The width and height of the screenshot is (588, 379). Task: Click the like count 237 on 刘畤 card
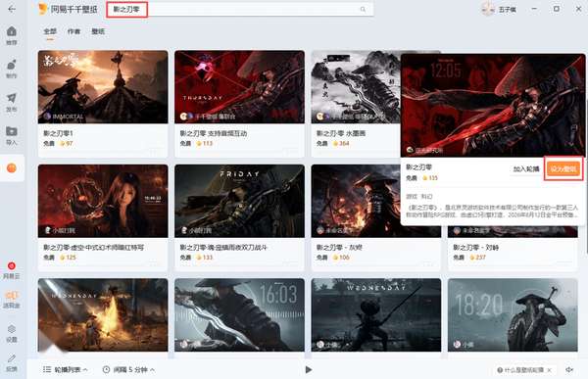click(478, 258)
